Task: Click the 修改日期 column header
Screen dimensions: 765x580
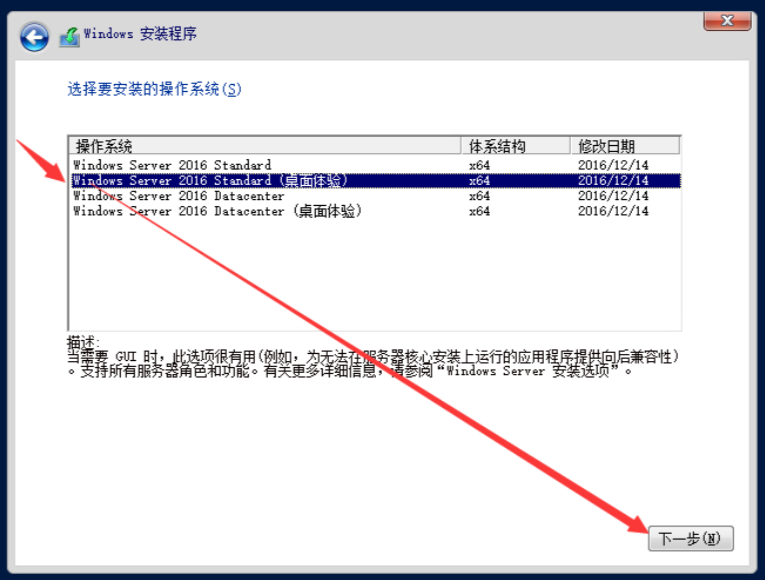Action: pyautogui.click(x=625, y=146)
